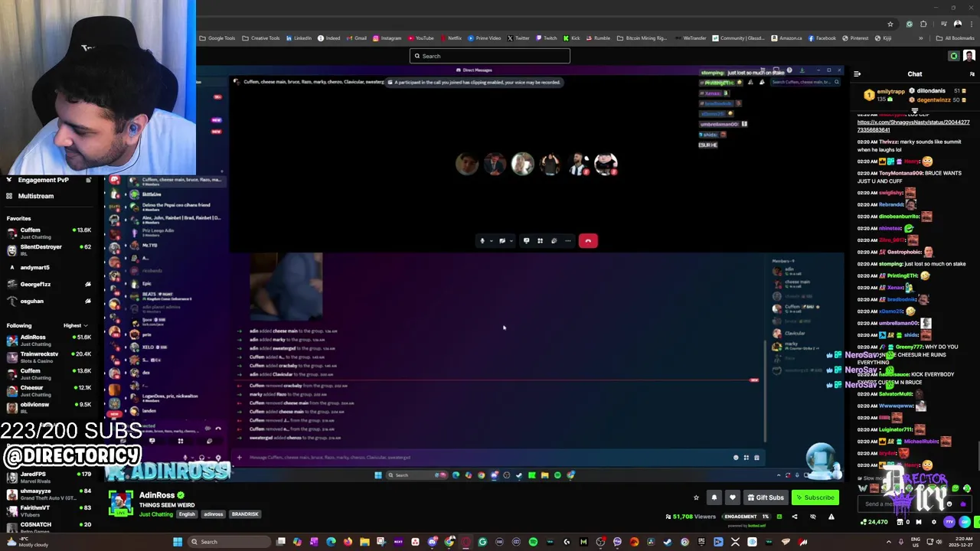The width and height of the screenshot is (980, 551).
Task: Open the Kick bookmark
Action: coord(572,38)
